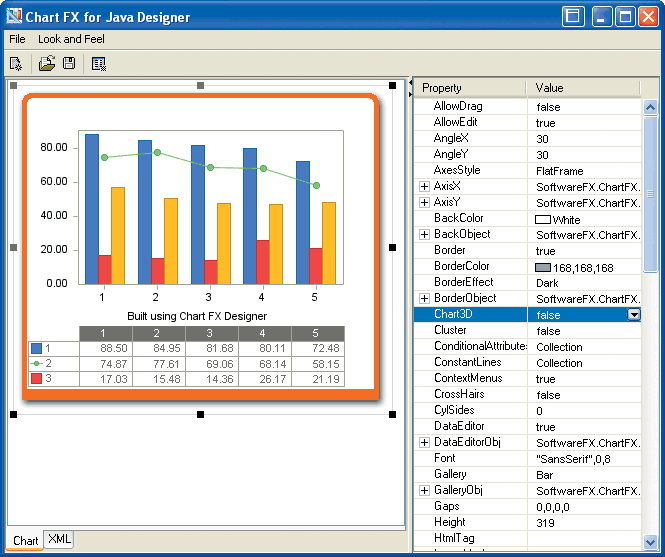Select the AllowEdit property row
The height and width of the screenshot is (557, 665).
coord(527,123)
